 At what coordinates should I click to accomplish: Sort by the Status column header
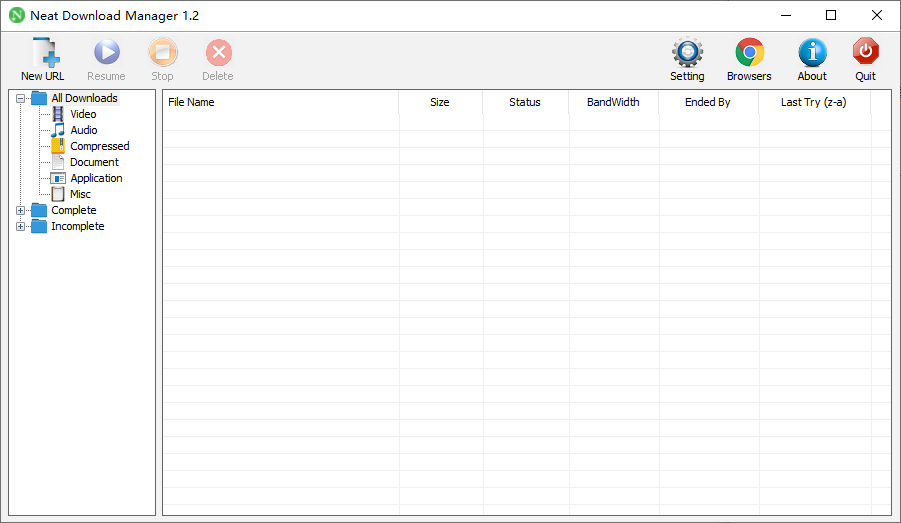tap(525, 102)
